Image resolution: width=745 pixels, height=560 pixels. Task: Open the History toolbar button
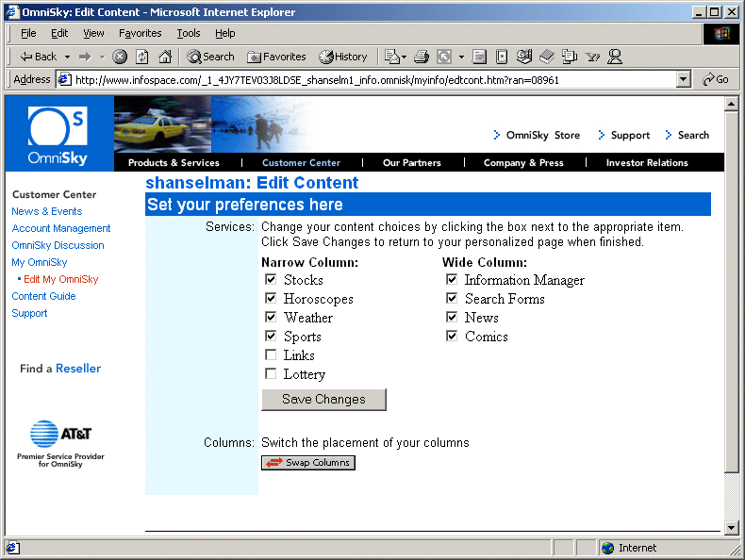[343, 57]
